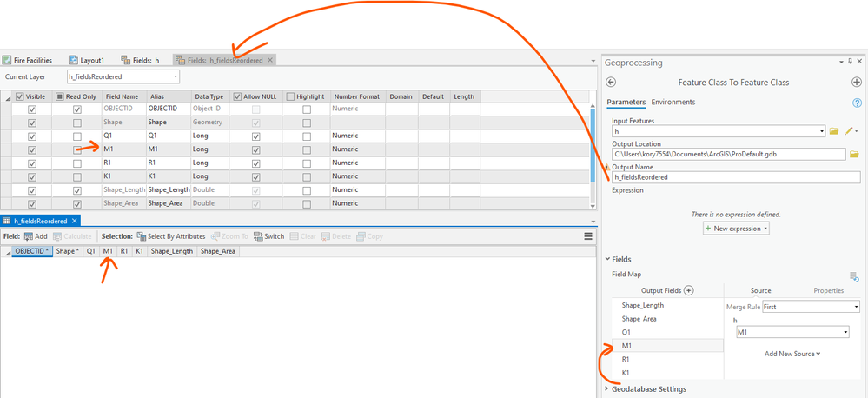Select M1 in Output Fields list
The image size is (868, 398).
pyautogui.click(x=668, y=346)
